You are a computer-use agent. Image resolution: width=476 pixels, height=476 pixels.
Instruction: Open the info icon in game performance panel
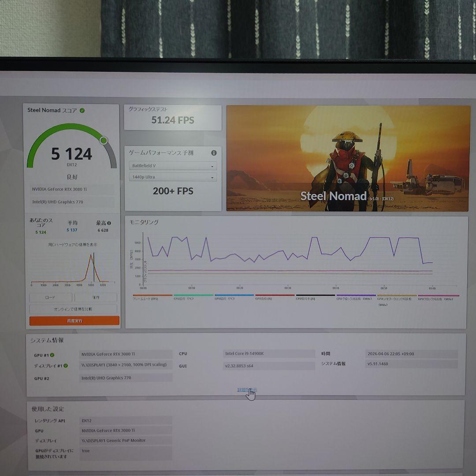tap(214, 152)
